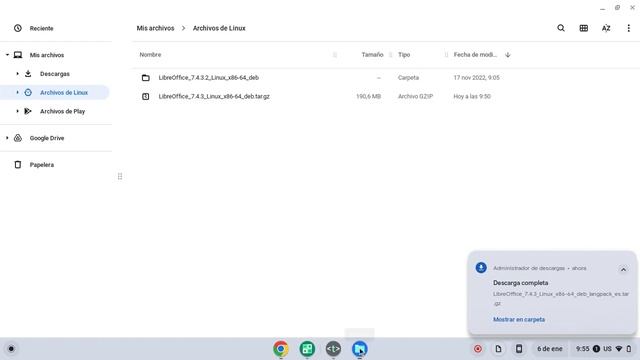Click the Descarga completa notification title
This screenshot has height=360, width=640.
tap(520, 282)
